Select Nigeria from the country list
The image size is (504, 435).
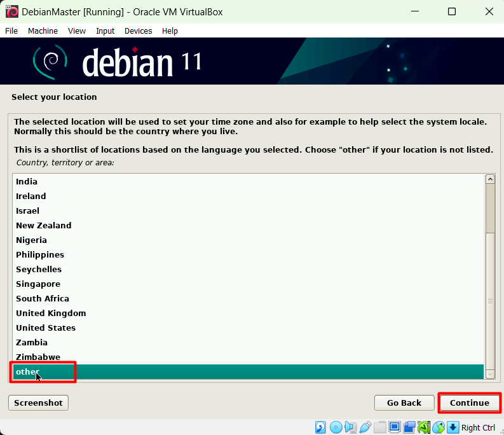[248, 240]
